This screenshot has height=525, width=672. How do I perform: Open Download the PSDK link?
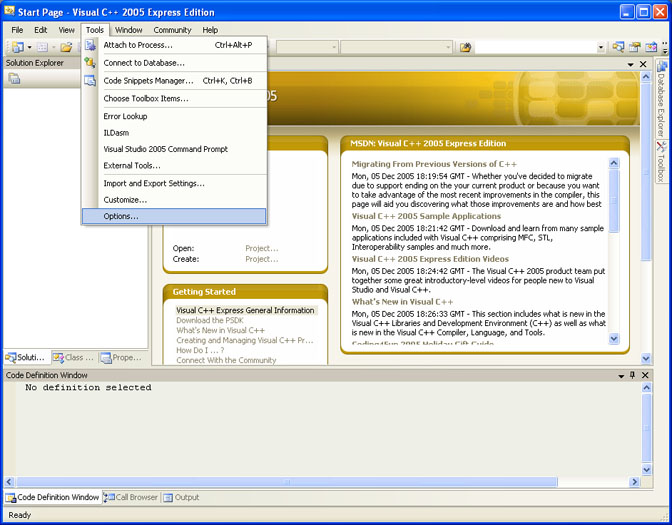(x=210, y=320)
